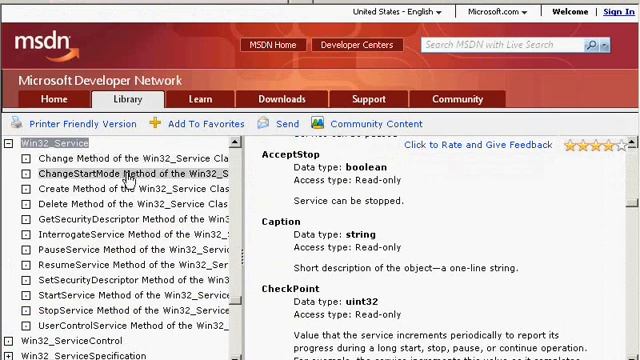
Task: Click to Rate and Give Feedback link
Action: (x=478, y=145)
